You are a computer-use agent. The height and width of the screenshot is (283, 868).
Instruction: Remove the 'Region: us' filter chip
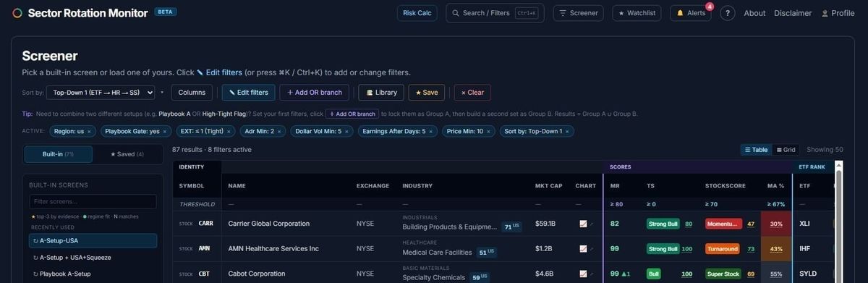click(89, 132)
